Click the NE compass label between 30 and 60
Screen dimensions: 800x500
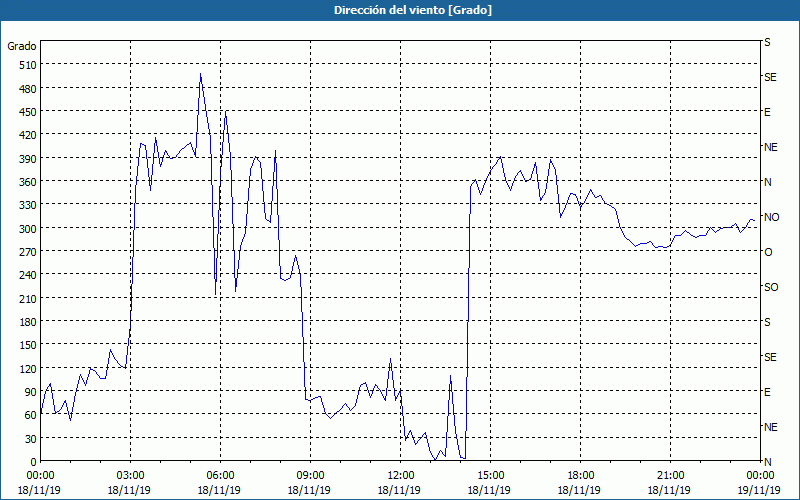770,427
